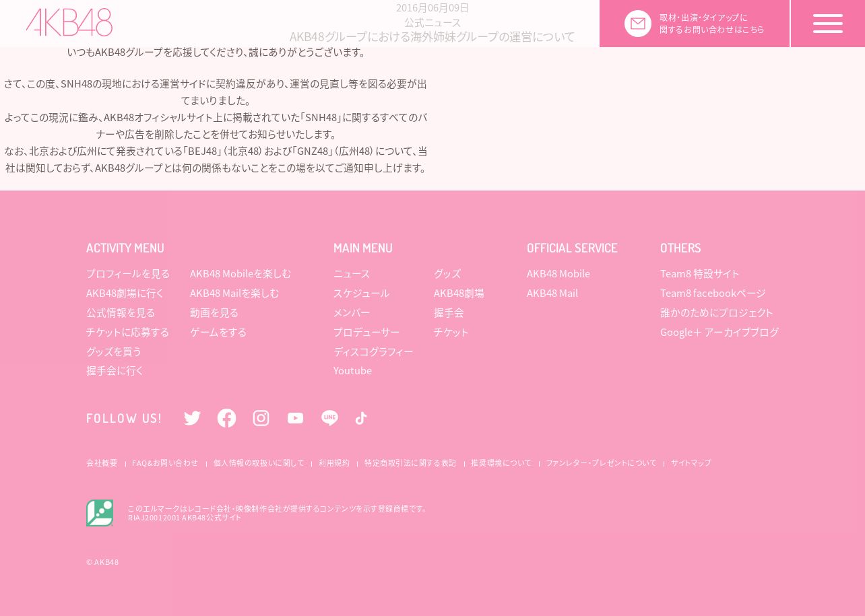Open ディスコグラフィー in main menu
This screenshot has width=865, height=616.
click(x=373, y=351)
